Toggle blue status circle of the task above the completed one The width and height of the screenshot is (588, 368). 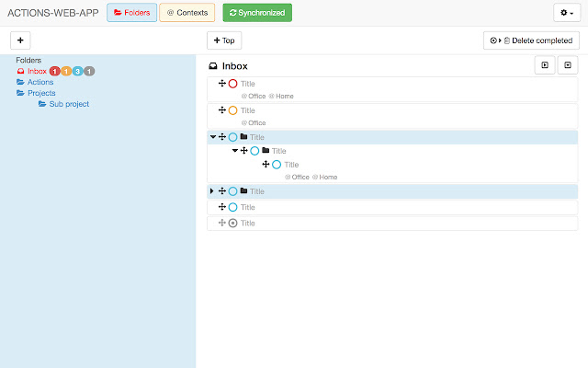[232, 207]
